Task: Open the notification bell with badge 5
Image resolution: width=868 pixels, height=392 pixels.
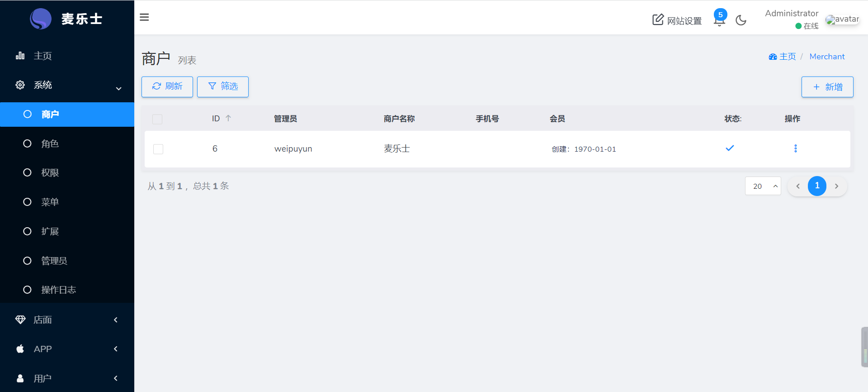Action: (719, 18)
